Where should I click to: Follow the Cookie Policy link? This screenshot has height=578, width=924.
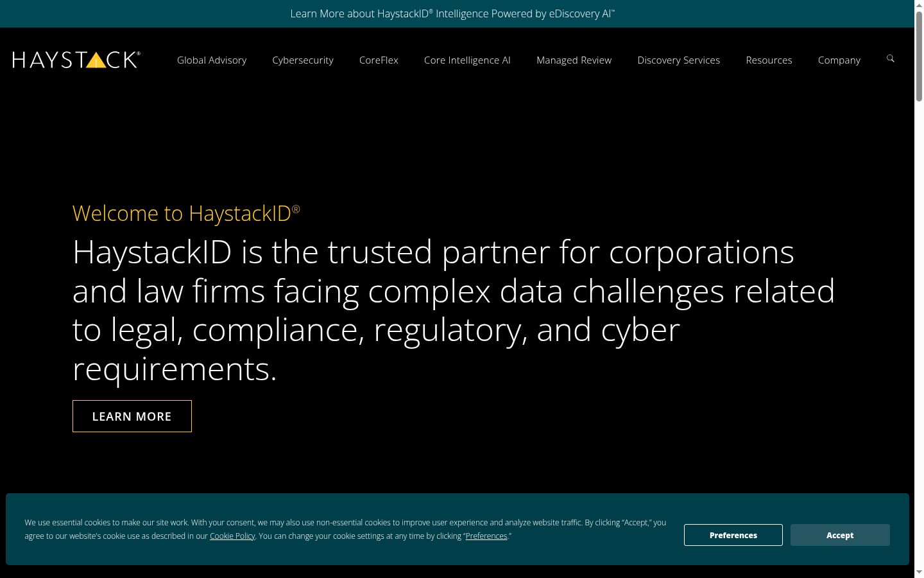(x=232, y=536)
